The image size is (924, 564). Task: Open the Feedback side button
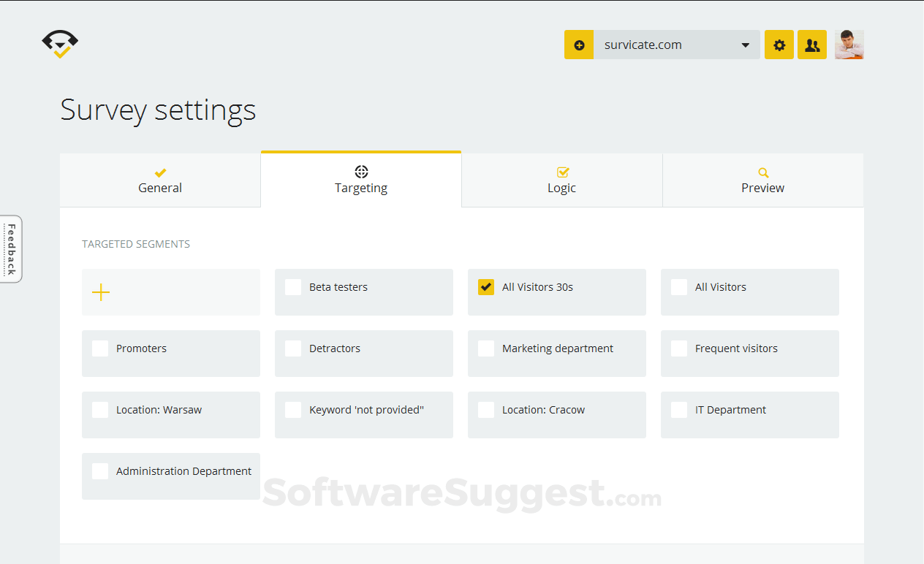pos(11,249)
